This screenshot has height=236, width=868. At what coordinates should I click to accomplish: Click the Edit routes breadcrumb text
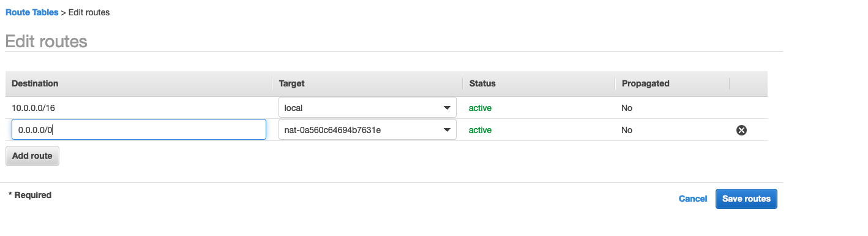[x=89, y=12]
